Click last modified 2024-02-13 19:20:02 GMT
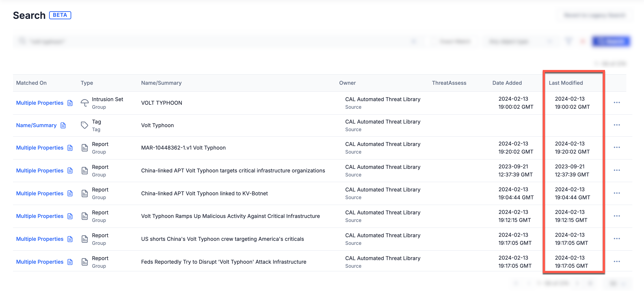Screen dimensions: 644x300 (x=572, y=148)
